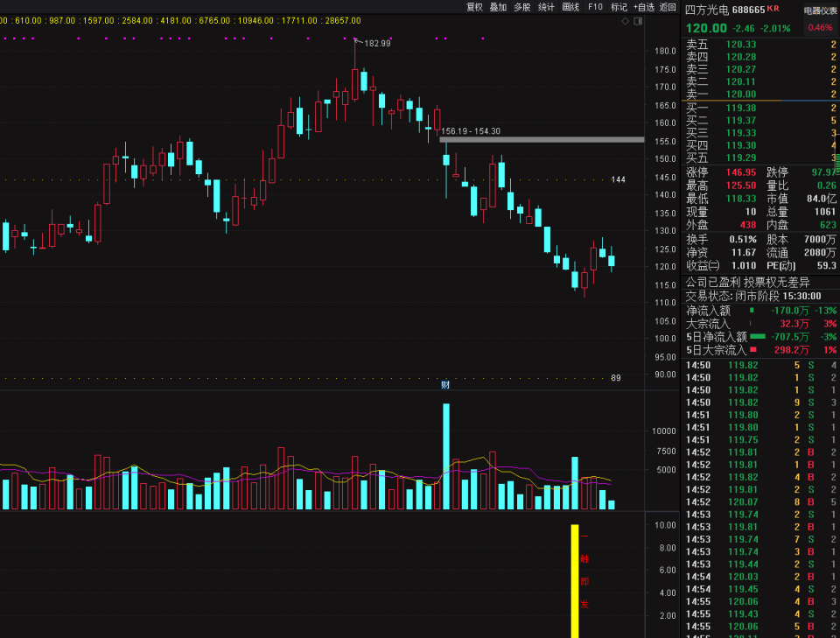Select 卖三 ask price 120.27
The image size is (840, 638).
[741, 69]
